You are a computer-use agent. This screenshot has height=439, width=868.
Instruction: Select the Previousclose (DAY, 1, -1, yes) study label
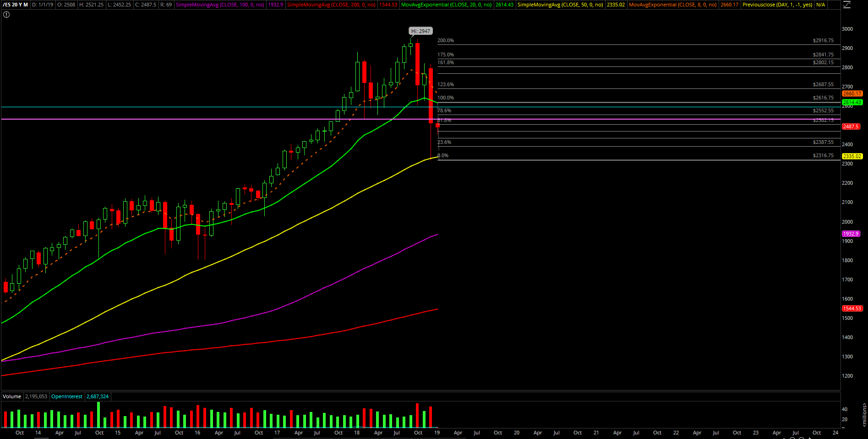point(777,5)
